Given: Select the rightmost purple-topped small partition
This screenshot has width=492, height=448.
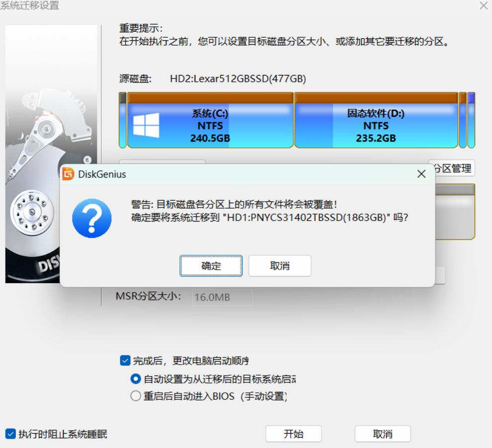Looking at the screenshot, I should point(471,121).
